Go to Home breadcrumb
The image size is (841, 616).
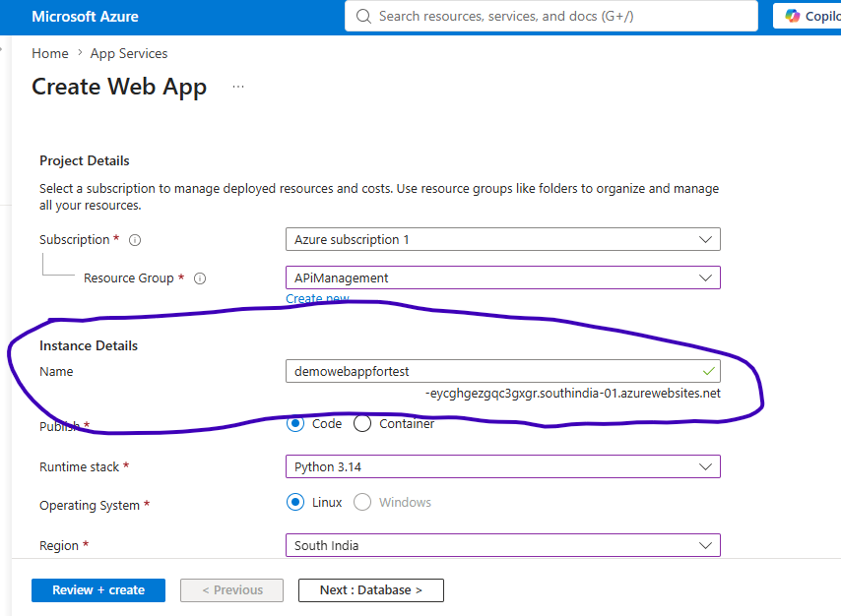50,53
